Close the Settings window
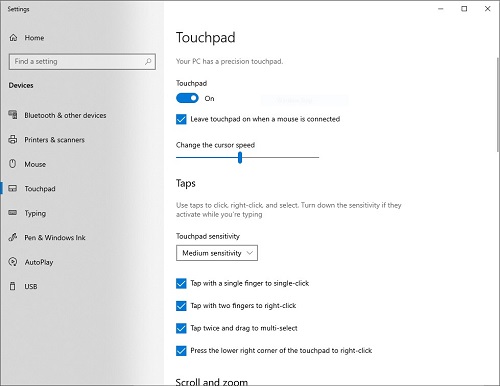This screenshot has width=500, height=386. [x=487, y=9]
